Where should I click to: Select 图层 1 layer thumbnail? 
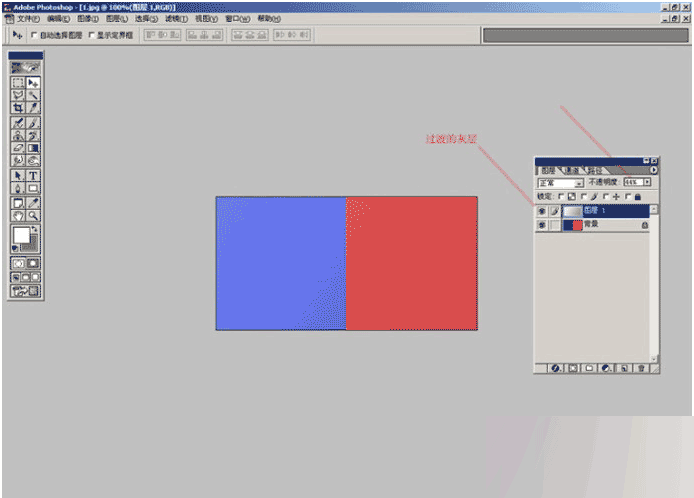pos(572,211)
